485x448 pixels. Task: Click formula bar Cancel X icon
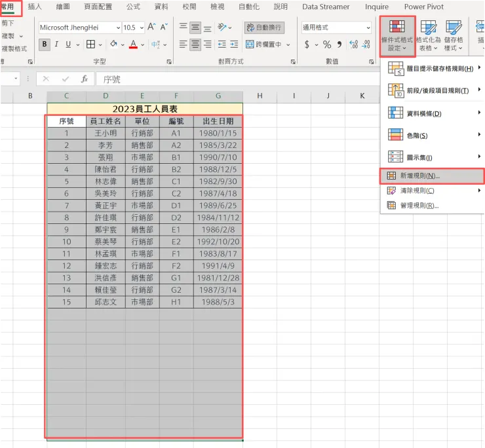pos(46,79)
